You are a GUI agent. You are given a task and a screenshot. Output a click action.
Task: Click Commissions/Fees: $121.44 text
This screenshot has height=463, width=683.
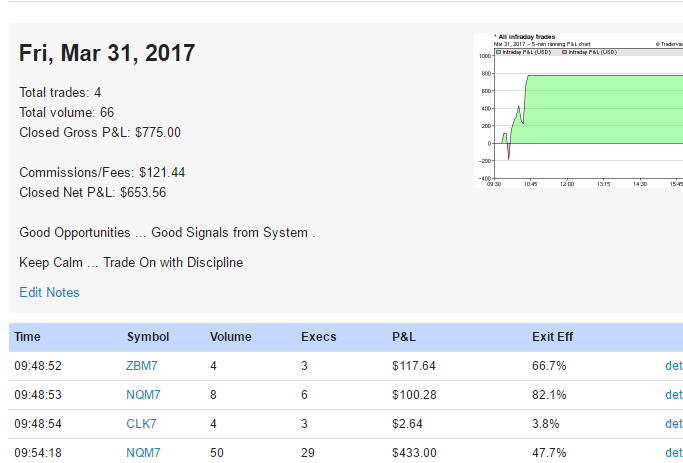[102, 172]
